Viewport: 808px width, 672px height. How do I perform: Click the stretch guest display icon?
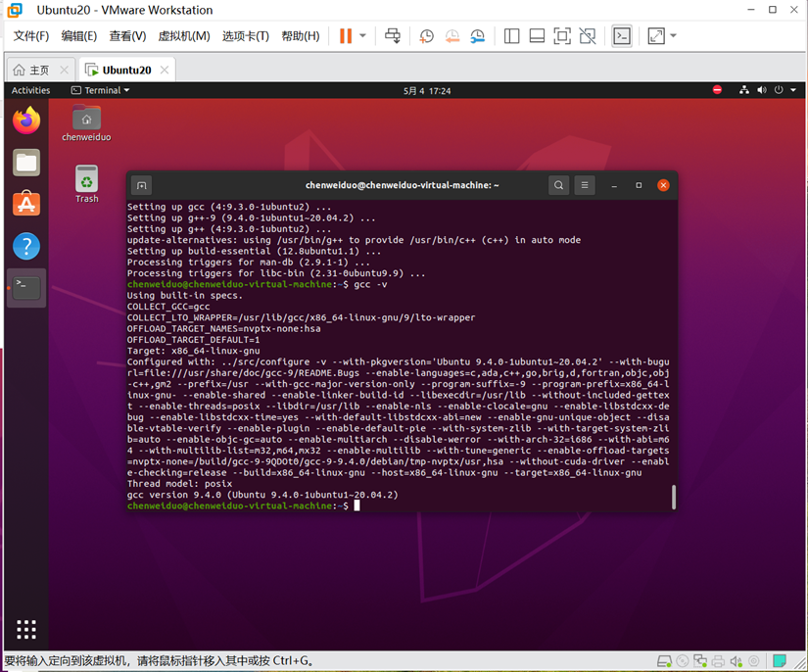(x=656, y=36)
